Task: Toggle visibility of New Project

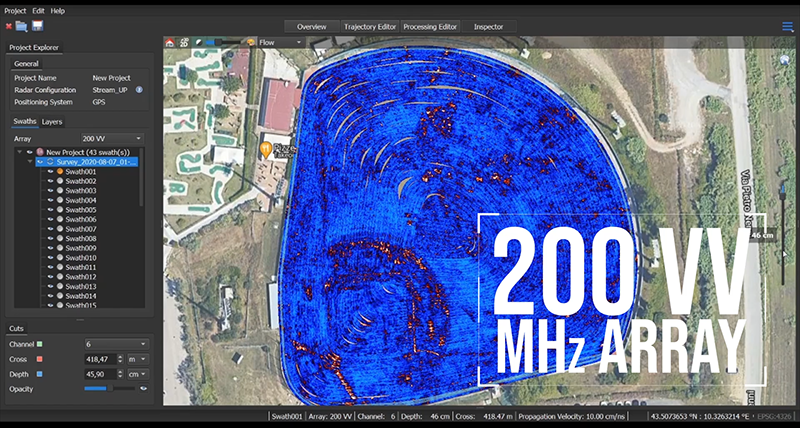Action: (30, 152)
